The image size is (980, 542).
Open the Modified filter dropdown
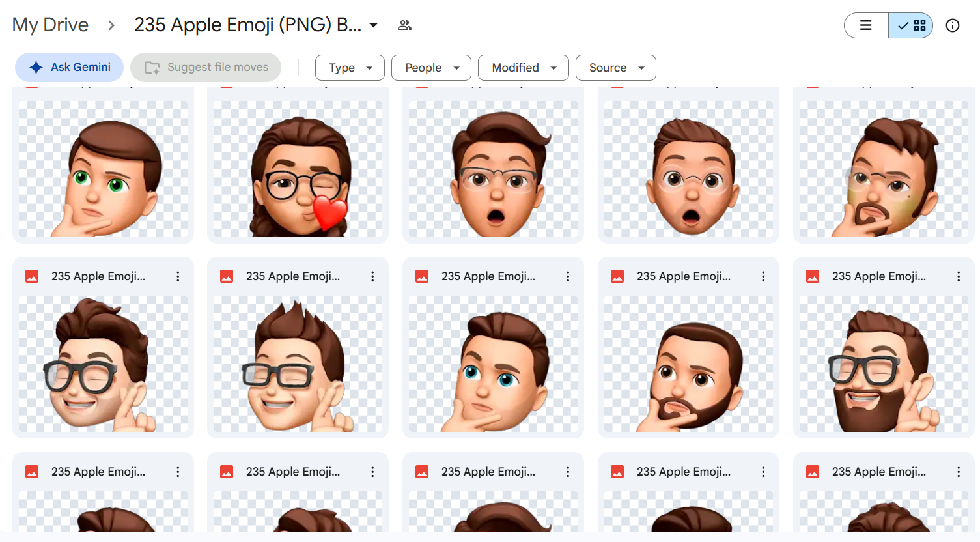point(524,68)
